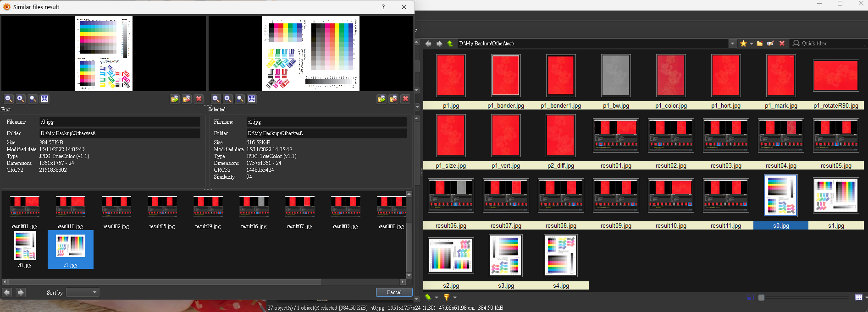Zoom in the Selected image preview
This screenshot has height=312, width=868.
tap(228, 99)
